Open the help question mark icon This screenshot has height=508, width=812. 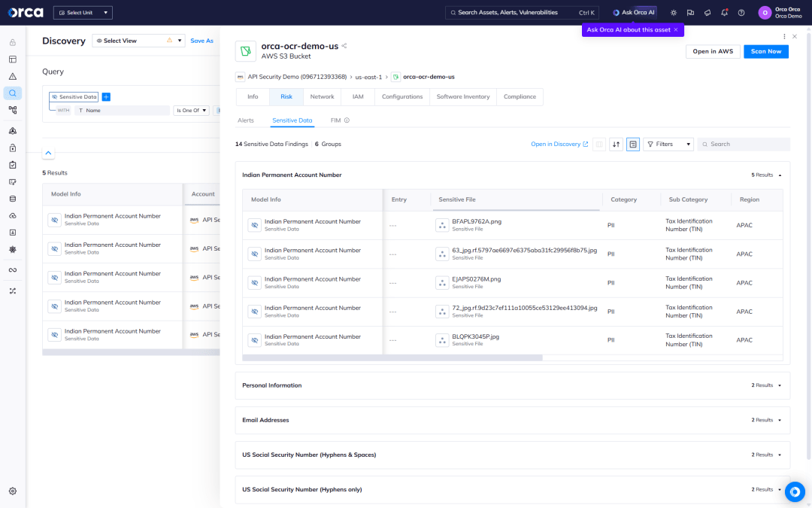[741, 13]
